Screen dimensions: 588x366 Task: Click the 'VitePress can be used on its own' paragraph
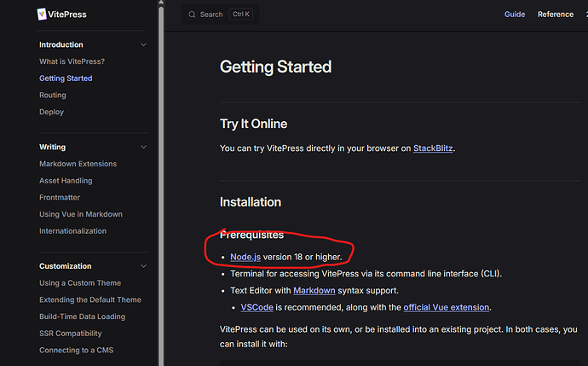pos(399,337)
